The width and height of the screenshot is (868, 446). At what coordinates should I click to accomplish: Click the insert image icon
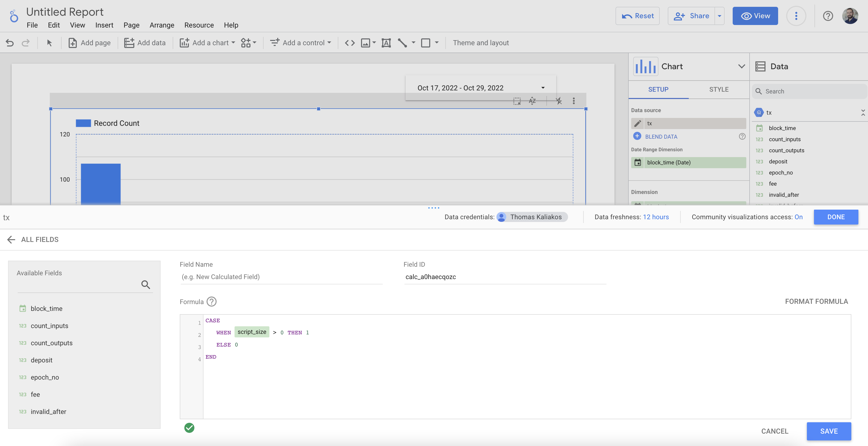tap(366, 43)
